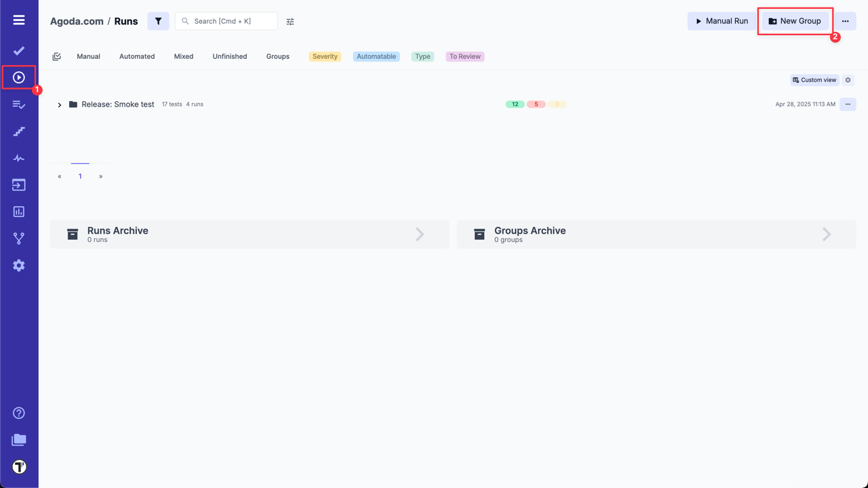Open Defects using the pulse icon
This screenshot has height=488, width=868.
pos(18,158)
